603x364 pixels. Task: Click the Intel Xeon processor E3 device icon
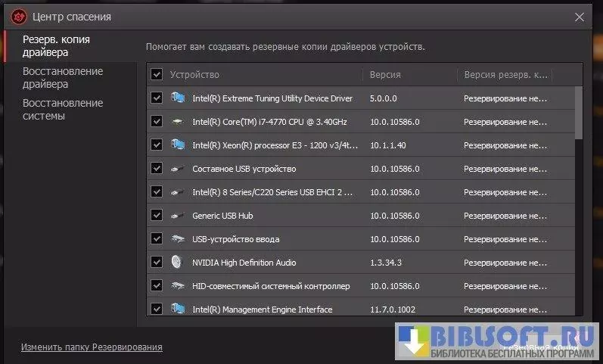178,145
